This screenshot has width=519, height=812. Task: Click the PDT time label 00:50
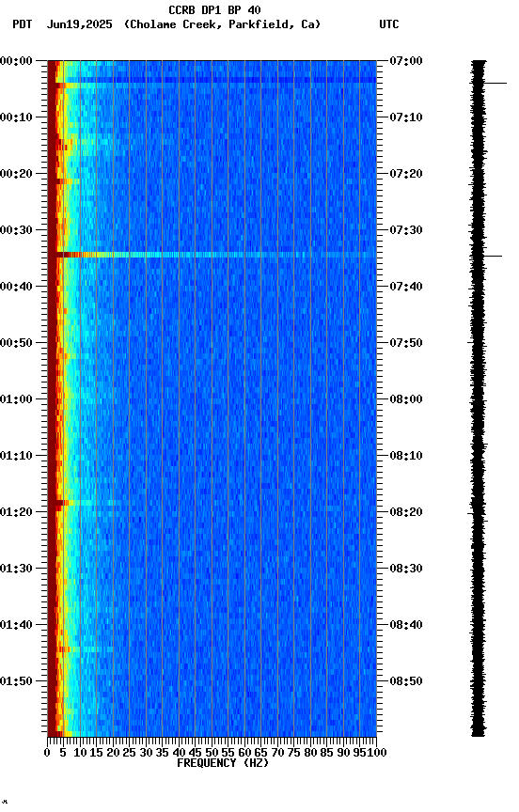(16, 343)
